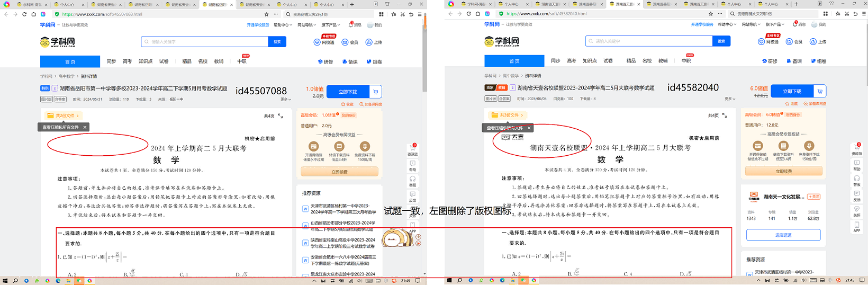Image resolution: width=868 pixels, height=285 pixels.
Task: Expand the 帮助中心 dropdown in the right window
Action: coord(727,24)
